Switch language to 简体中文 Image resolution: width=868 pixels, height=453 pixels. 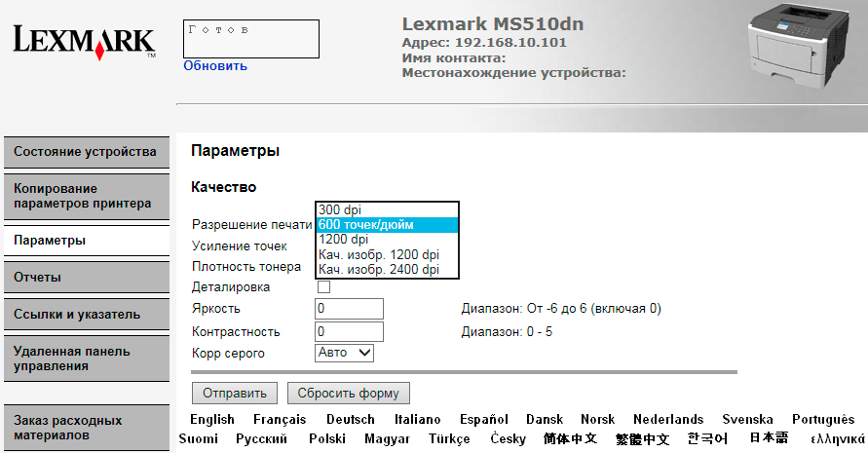[x=570, y=439]
